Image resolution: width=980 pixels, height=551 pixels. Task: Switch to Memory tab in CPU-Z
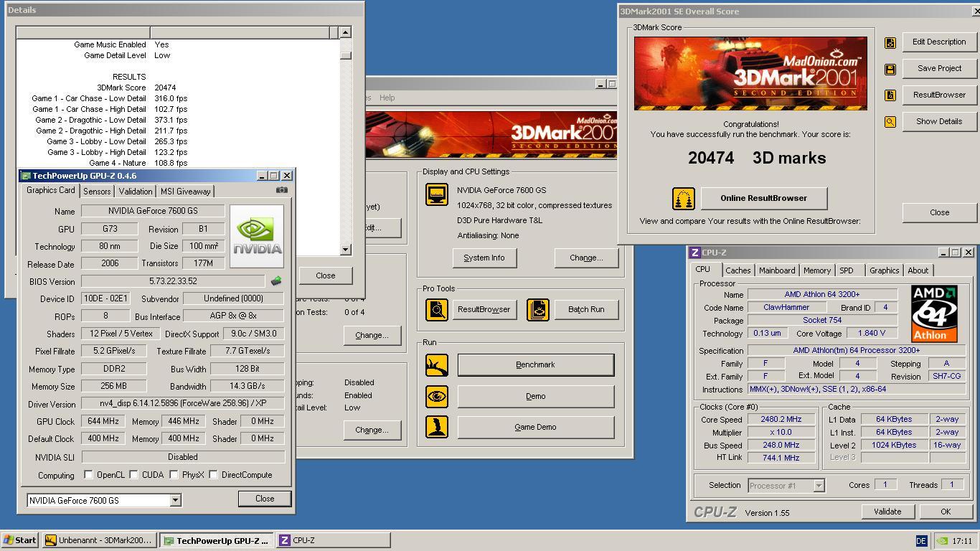(816, 270)
